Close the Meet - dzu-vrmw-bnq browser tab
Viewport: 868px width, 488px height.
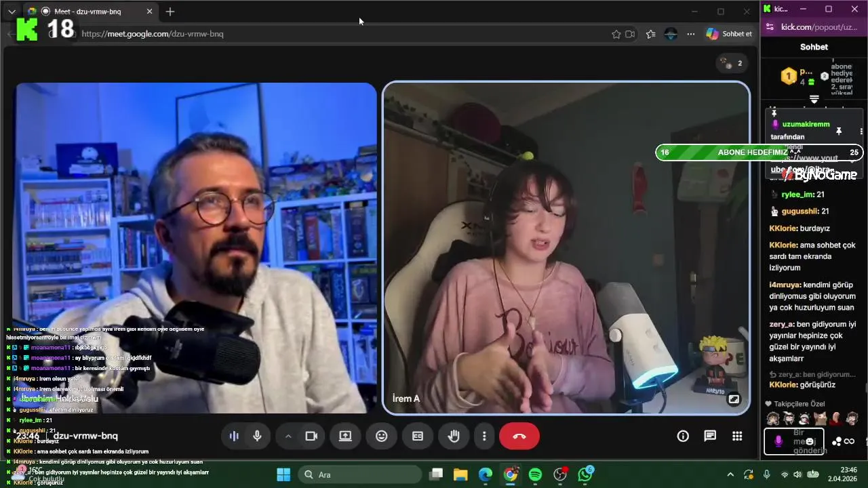point(150,12)
